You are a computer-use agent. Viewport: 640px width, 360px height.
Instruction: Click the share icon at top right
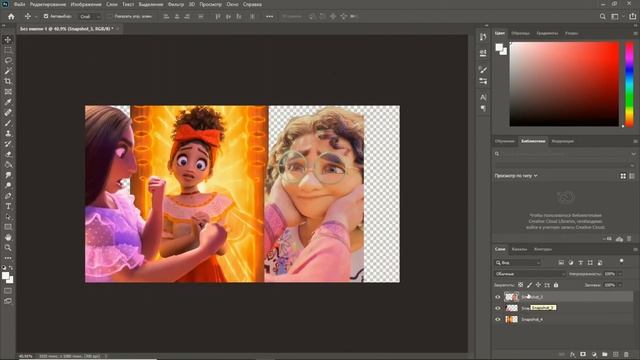coord(633,16)
